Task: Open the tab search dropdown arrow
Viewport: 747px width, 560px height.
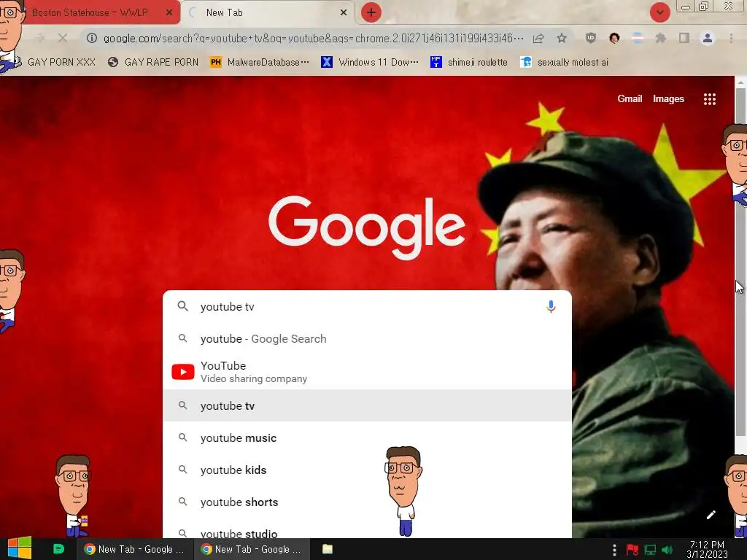Action: coord(660,12)
